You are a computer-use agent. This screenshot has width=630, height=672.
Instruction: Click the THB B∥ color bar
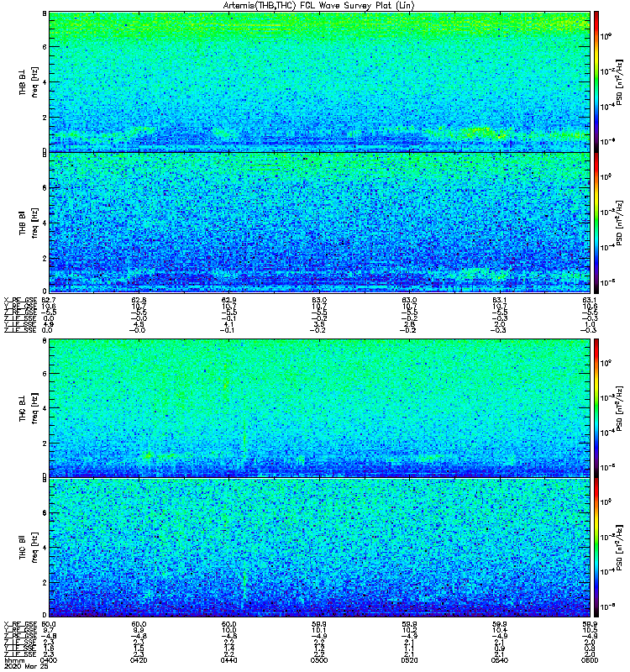tap(596, 223)
